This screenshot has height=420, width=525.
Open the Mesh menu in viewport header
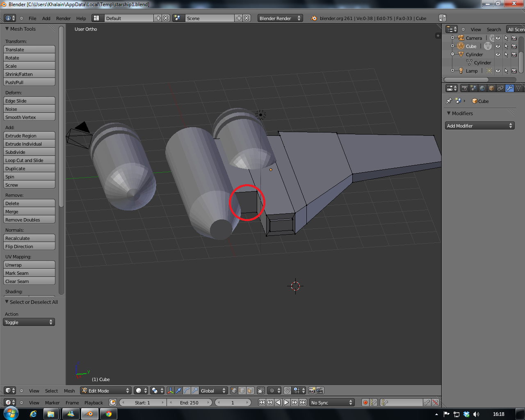(69, 390)
